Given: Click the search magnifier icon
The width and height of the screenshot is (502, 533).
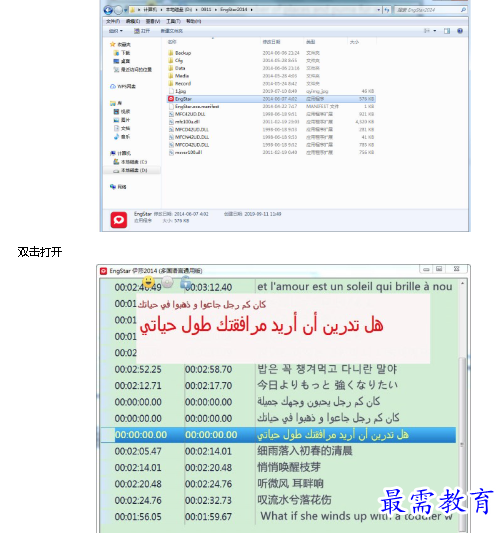Looking at the screenshot, I should (463, 10).
